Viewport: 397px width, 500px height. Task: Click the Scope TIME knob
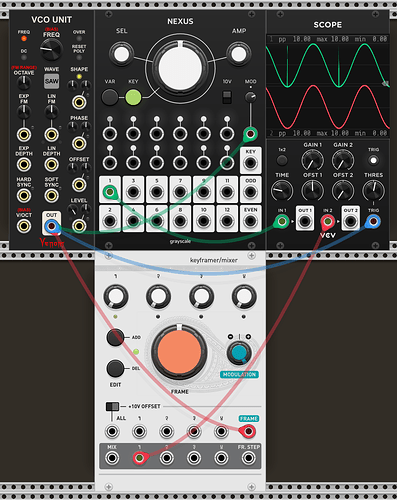(282, 190)
